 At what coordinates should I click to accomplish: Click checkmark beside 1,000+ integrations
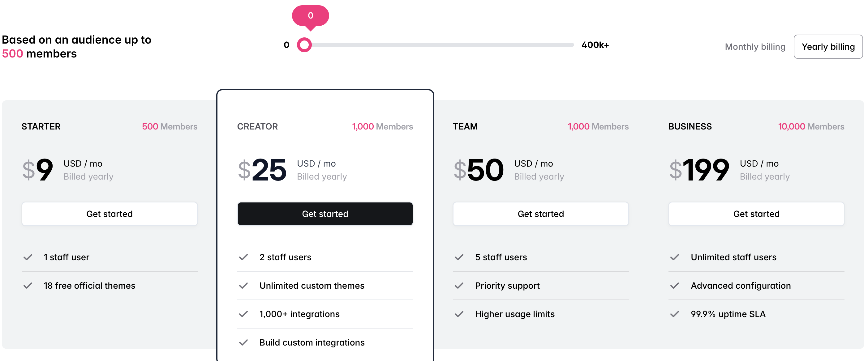(244, 314)
